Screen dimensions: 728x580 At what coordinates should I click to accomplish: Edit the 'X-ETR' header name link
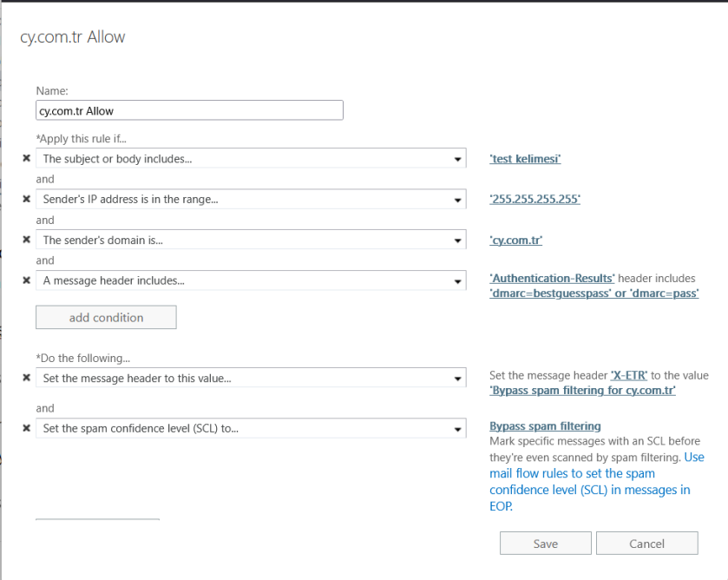(632, 376)
